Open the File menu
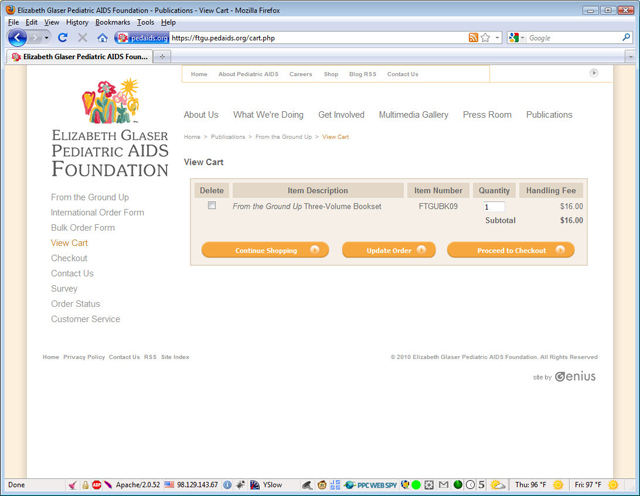 pyautogui.click(x=13, y=22)
